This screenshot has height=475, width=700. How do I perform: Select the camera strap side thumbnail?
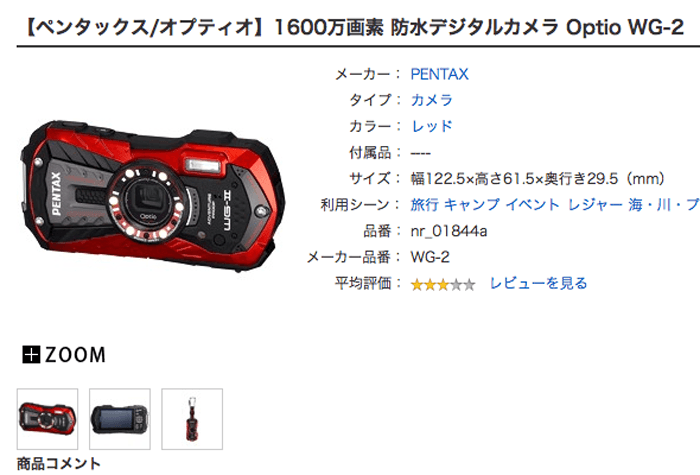[x=192, y=419]
